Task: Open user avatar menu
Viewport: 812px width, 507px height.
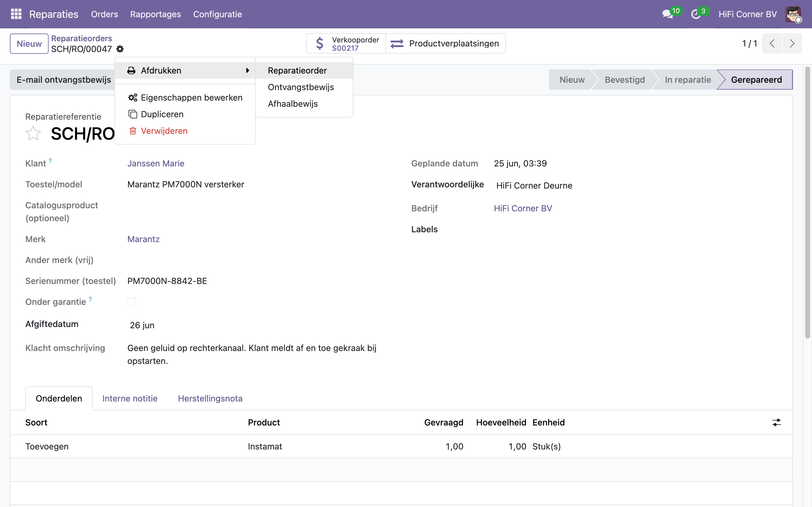Action: coord(793,14)
